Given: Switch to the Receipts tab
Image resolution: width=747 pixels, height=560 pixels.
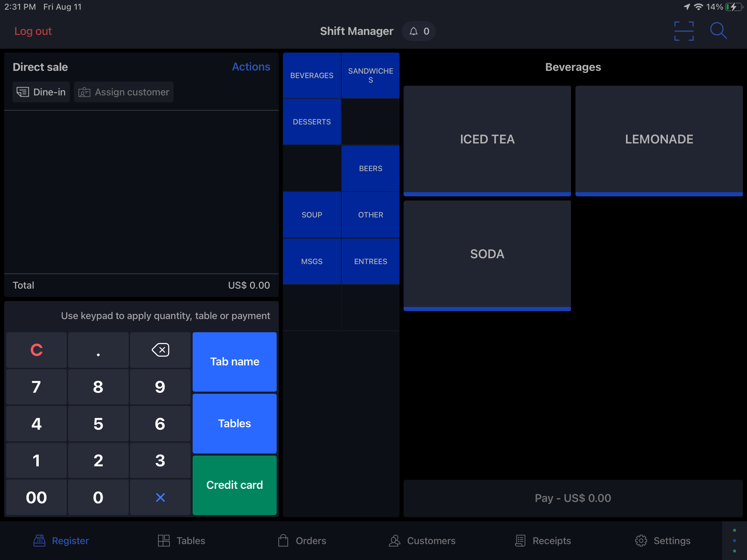Looking at the screenshot, I should tap(543, 541).
